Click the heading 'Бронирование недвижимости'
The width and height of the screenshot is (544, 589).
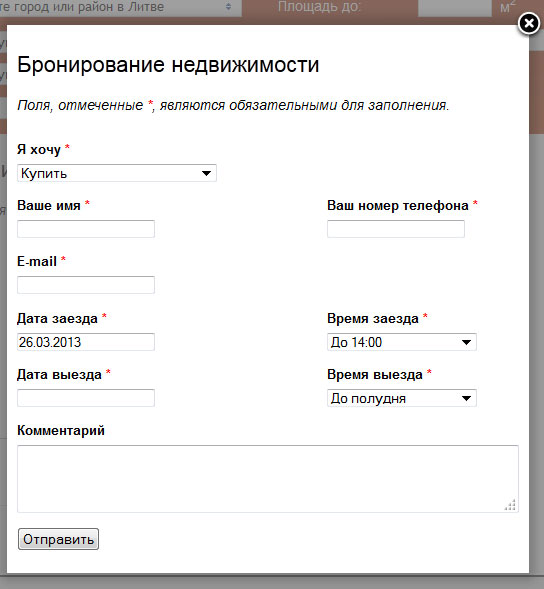click(168, 65)
